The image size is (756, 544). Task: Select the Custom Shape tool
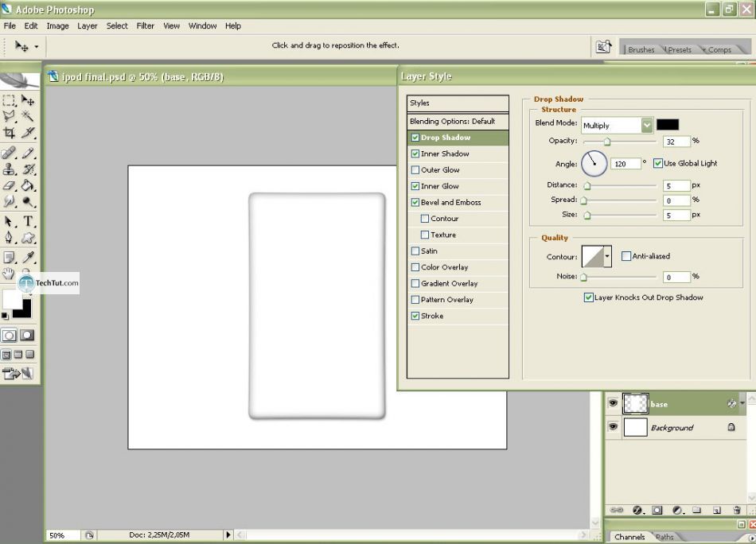tap(28, 238)
